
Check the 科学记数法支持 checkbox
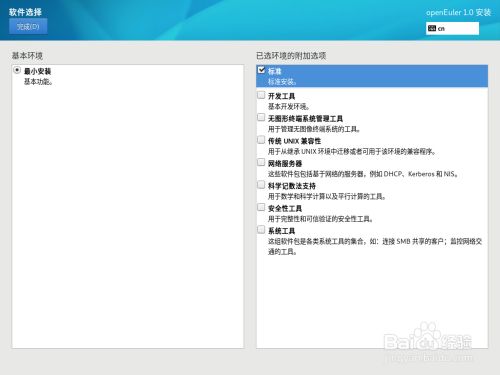(x=261, y=185)
